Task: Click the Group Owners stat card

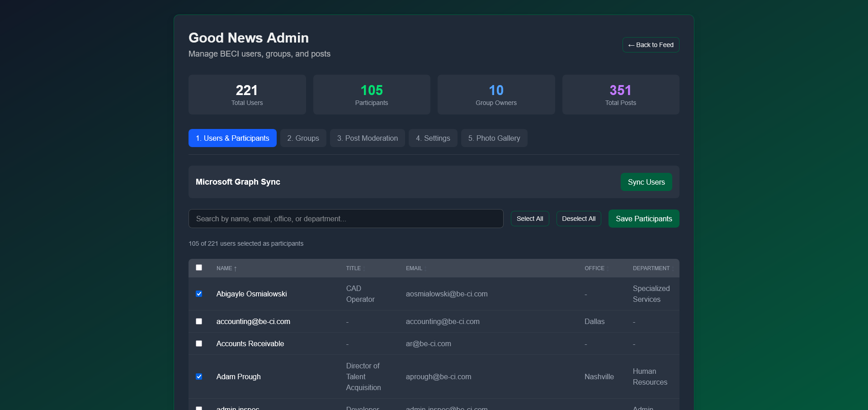Action: click(496, 95)
